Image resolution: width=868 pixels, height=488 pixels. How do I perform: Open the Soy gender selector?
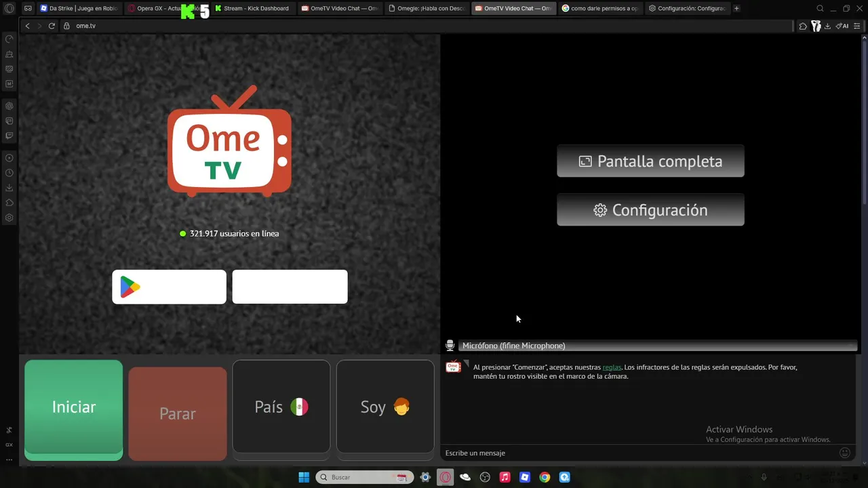click(x=385, y=407)
